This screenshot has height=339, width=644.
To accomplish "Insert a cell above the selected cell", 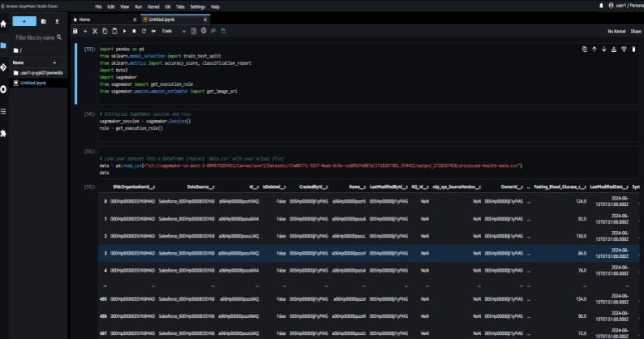I will 614,49.
